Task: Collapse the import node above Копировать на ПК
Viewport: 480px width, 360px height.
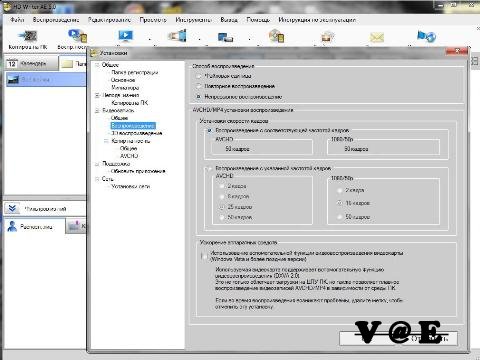Action: click(x=97, y=95)
